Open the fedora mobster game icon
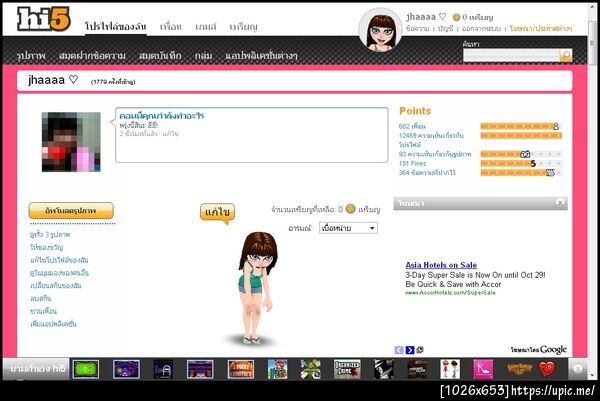 coord(383,369)
